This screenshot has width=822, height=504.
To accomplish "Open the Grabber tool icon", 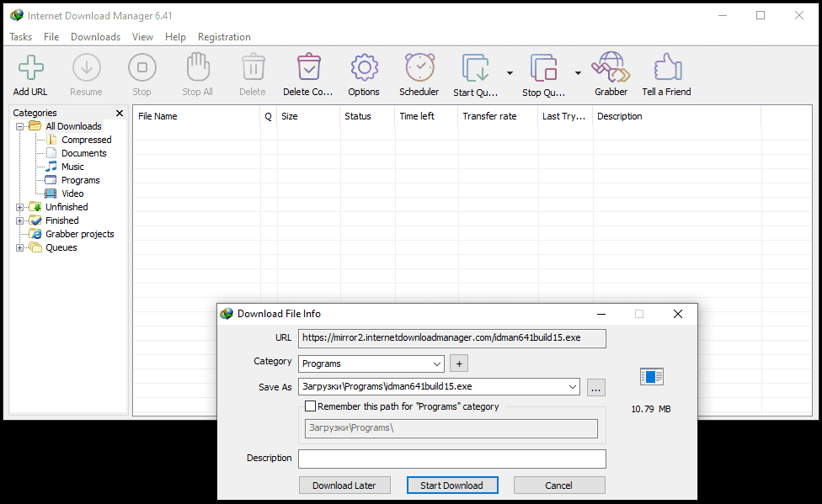I will (x=611, y=67).
